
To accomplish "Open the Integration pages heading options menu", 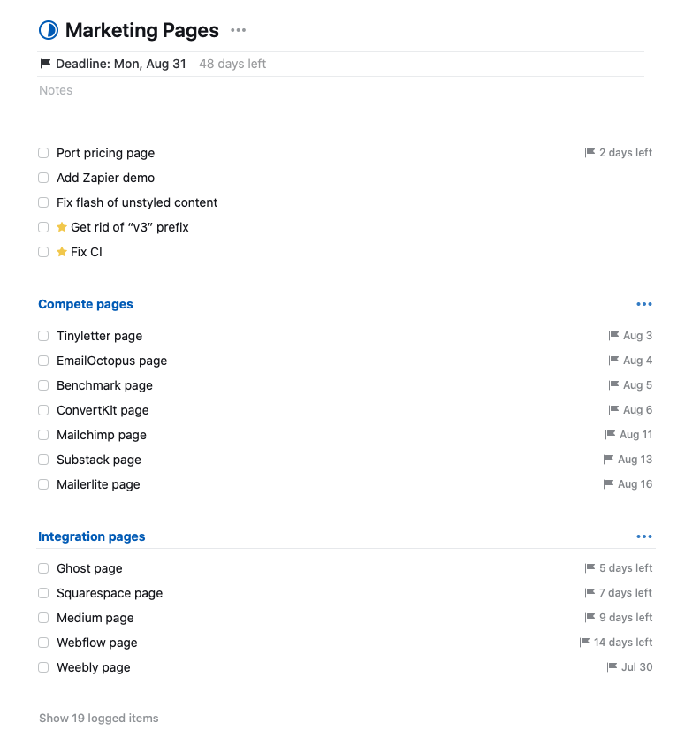I will pyautogui.click(x=644, y=536).
